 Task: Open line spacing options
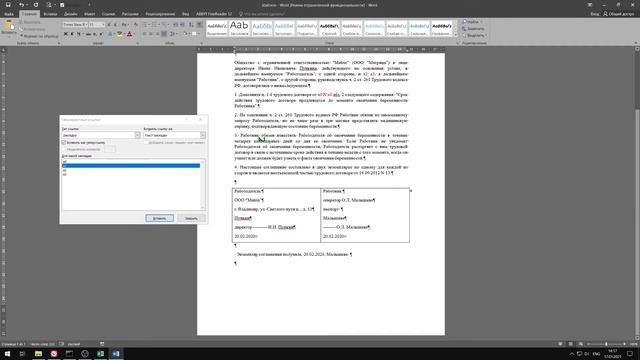click(x=173, y=34)
